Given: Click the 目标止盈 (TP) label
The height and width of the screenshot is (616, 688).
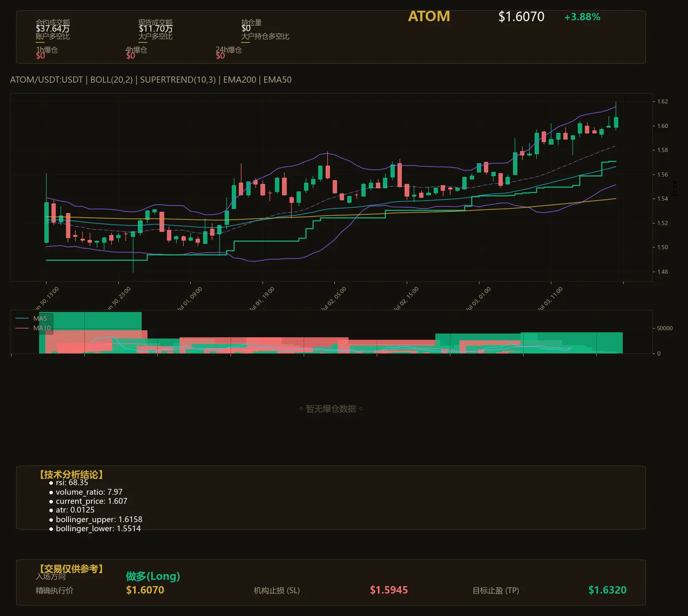Looking at the screenshot, I should (x=496, y=590).
